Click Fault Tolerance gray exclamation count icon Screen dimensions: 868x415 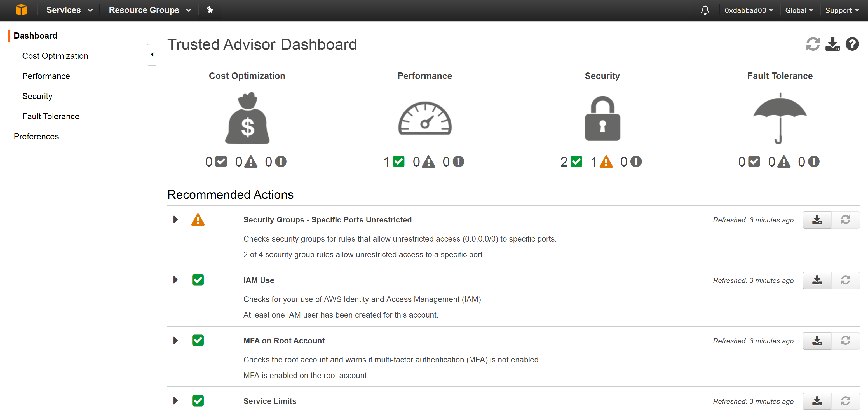click(814, 162)
